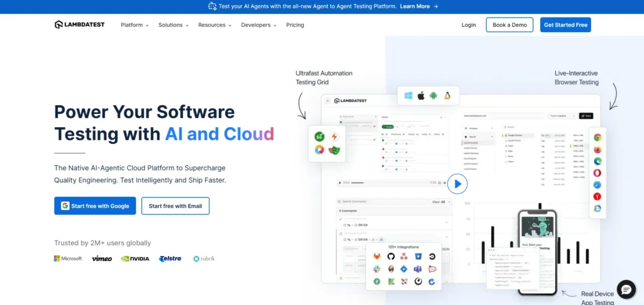Image resolution: width=644 pixels, height=305 pixels.
Task: Go to the Pricing page
Action: pos(295,25)
